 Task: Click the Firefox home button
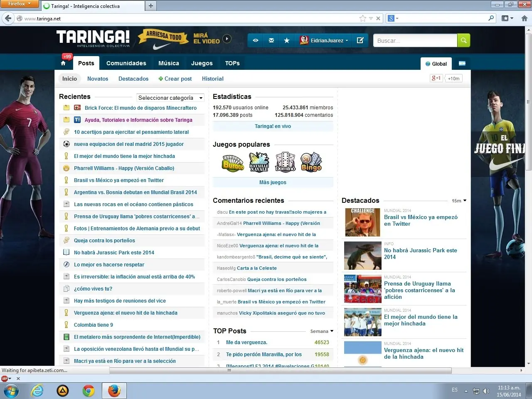(x=524, y=18)
